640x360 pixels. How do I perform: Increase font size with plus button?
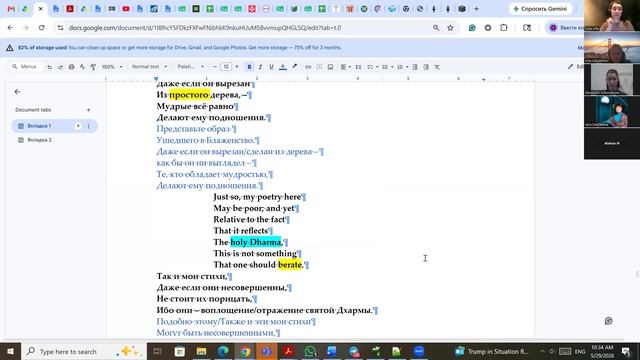(237, 67)
